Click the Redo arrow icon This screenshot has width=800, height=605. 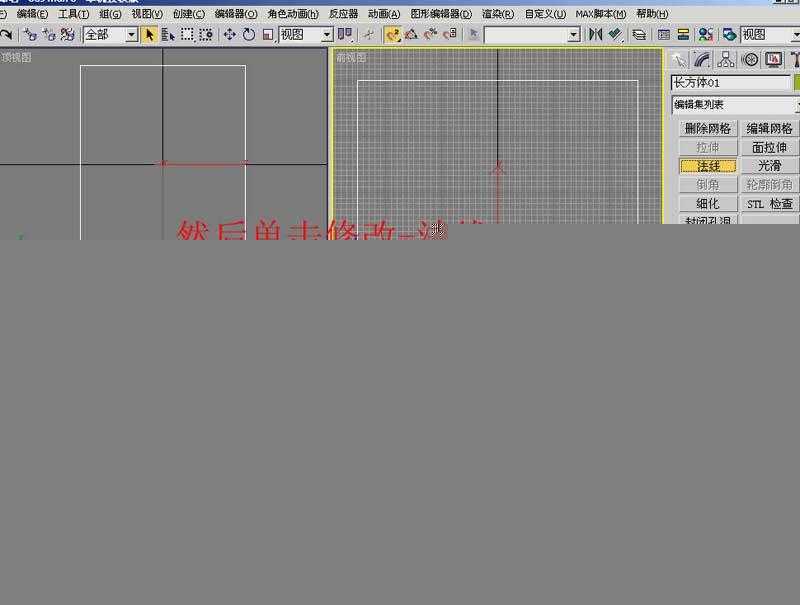tap(6, 35)
